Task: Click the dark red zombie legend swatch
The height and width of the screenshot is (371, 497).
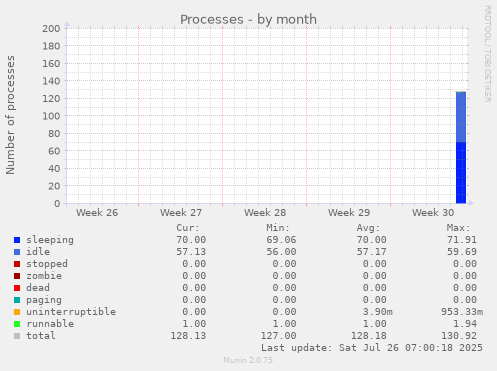Action: point(17,276)
